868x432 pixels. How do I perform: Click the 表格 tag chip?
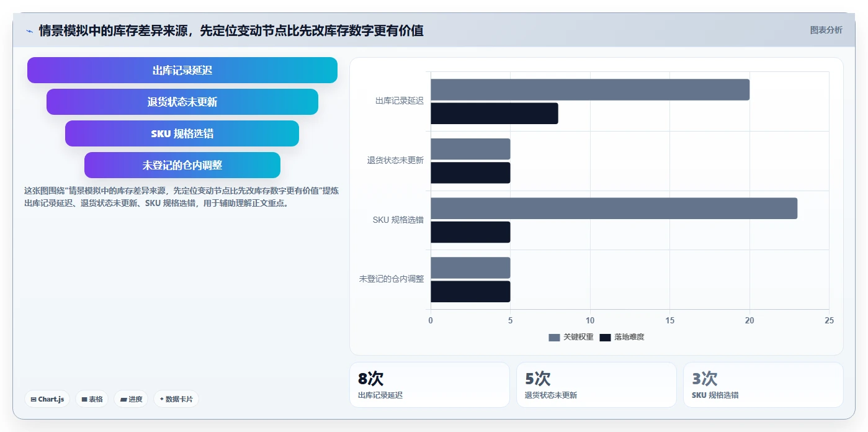[92, 399]
